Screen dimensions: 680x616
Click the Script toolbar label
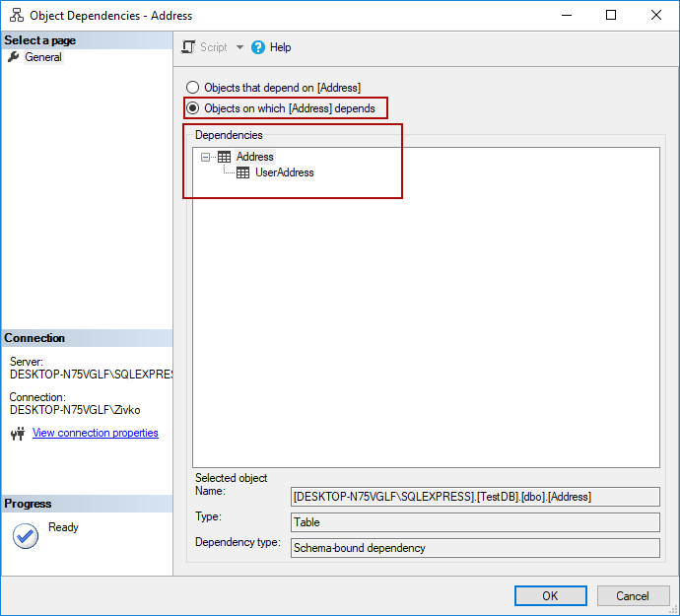[x=214, y=47]
